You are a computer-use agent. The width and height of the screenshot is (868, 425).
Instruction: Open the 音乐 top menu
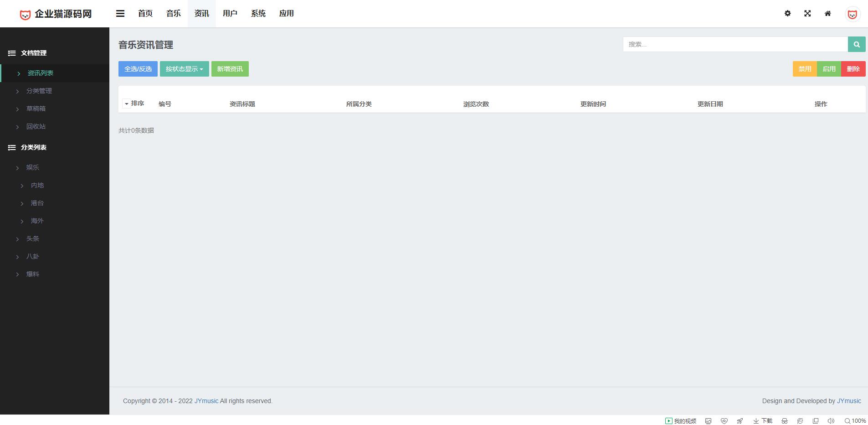point(174,14)
